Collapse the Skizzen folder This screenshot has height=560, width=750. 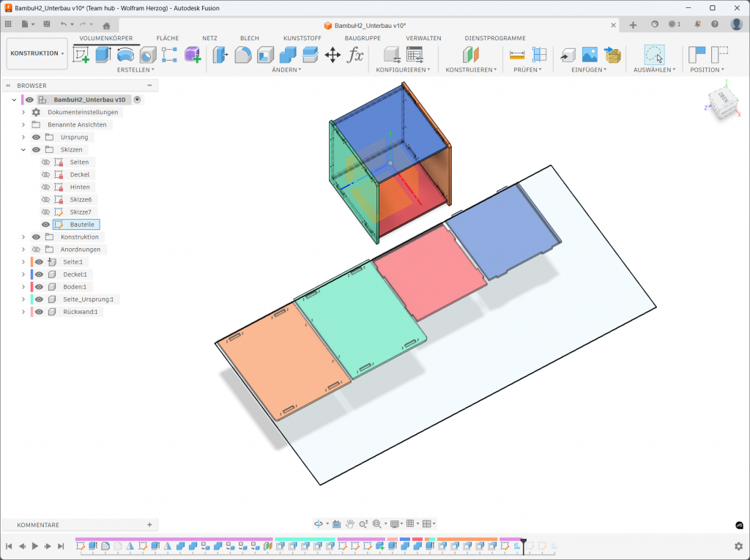pos(23,150)
